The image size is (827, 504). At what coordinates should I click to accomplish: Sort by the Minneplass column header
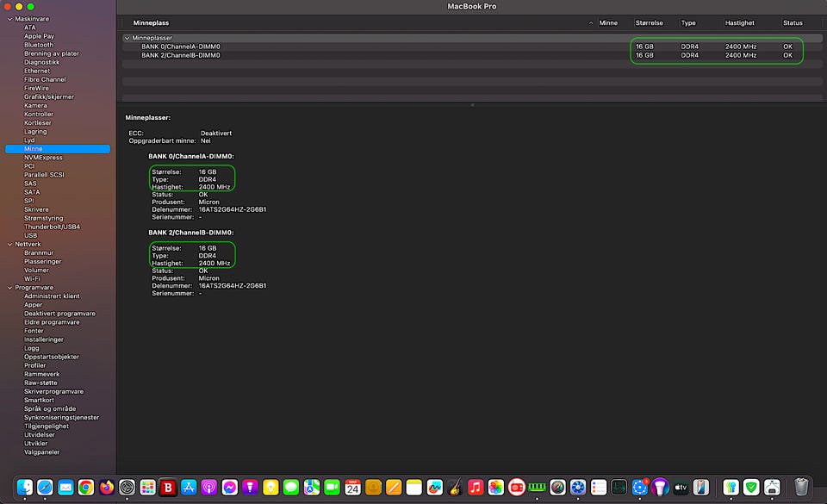151,22
